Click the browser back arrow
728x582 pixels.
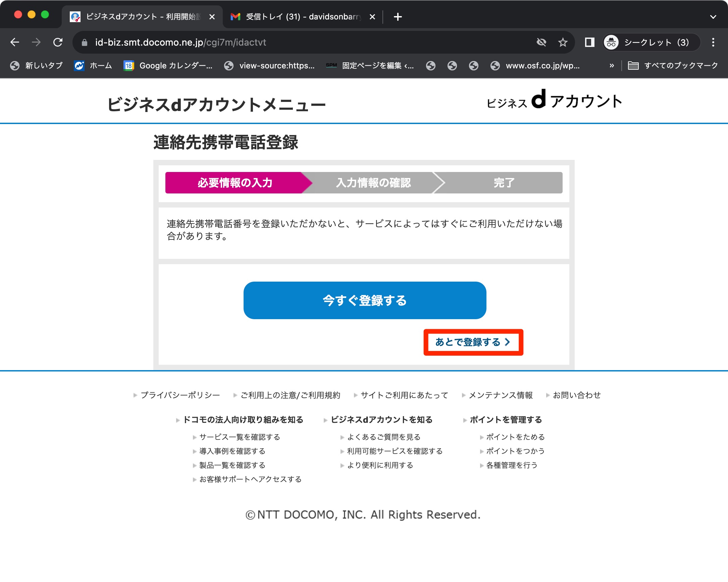(15, 42)
